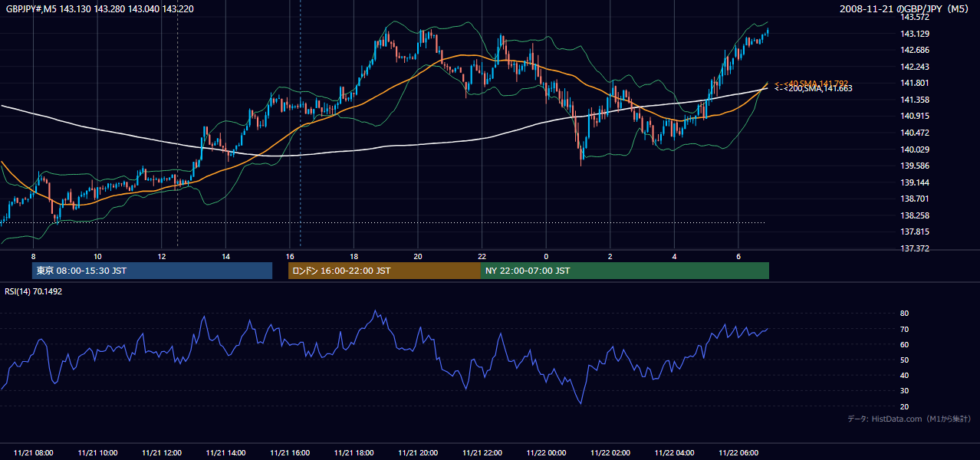Select the NY 22:00-07:00 JST session bar
Screen dimensions: 980x460
[x=625, y=271]
